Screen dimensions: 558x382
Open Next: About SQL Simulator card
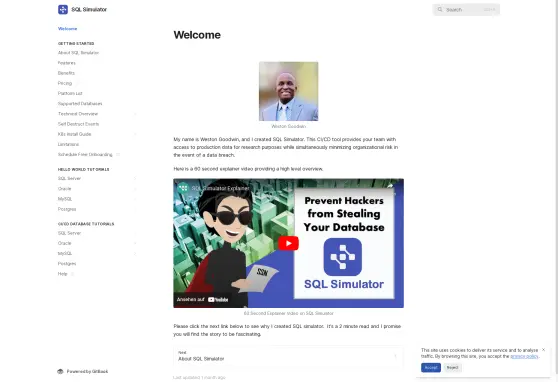288,356
